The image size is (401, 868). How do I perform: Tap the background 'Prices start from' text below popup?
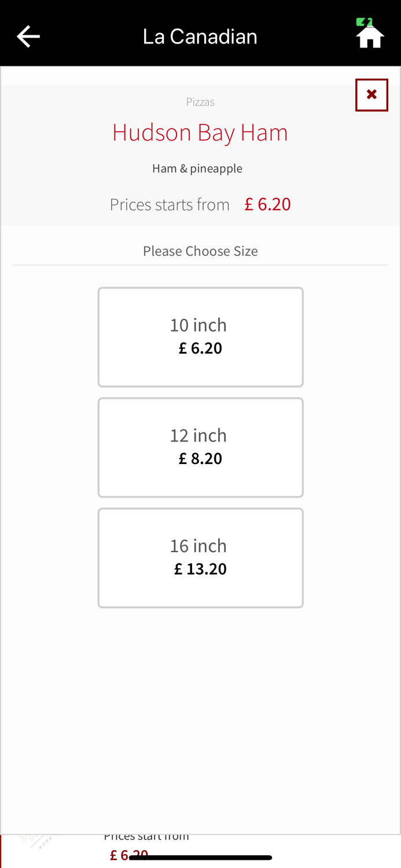(x=146, y=837)
